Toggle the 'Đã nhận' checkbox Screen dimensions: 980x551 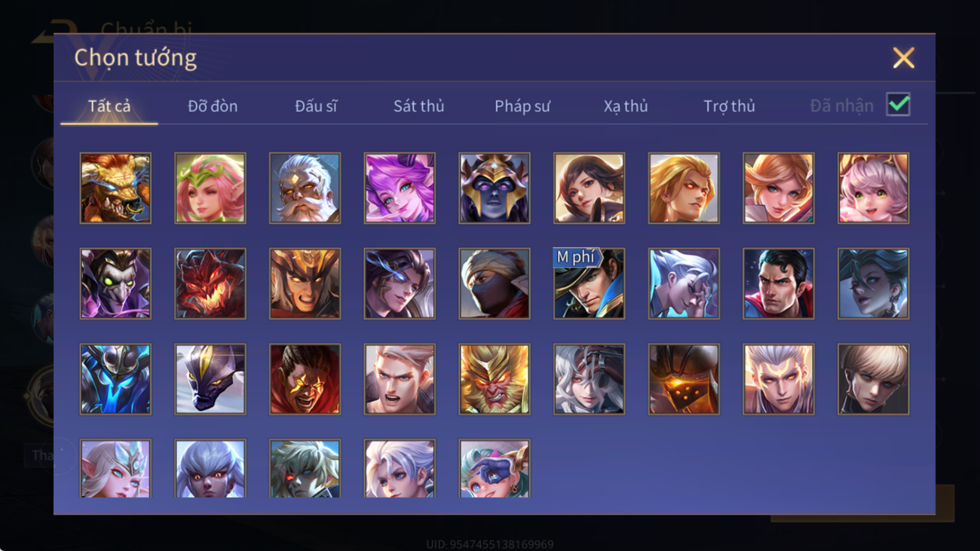coord(899,105)
